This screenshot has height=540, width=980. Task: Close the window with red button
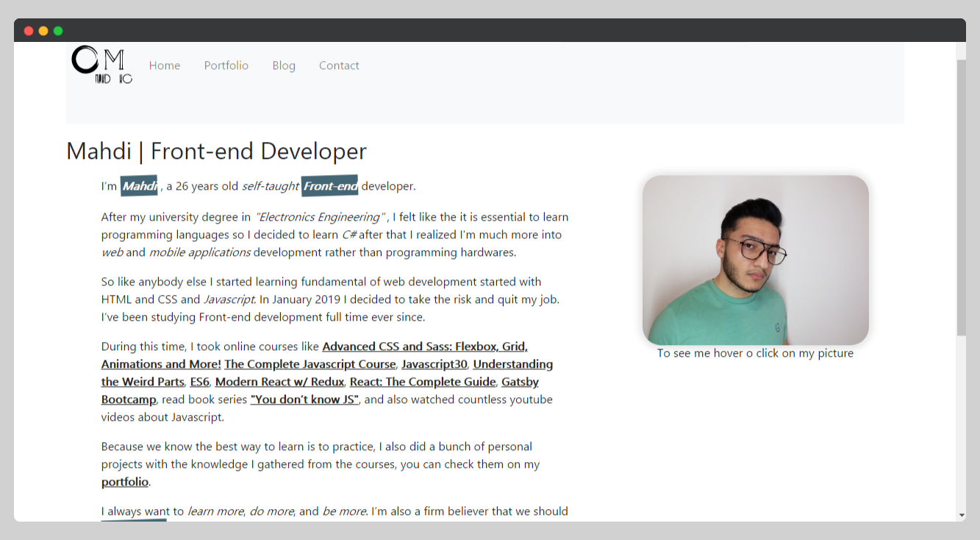(29, 31)
